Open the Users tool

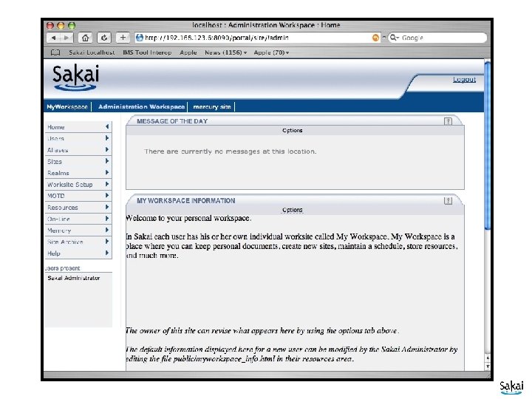coord(78,138)
